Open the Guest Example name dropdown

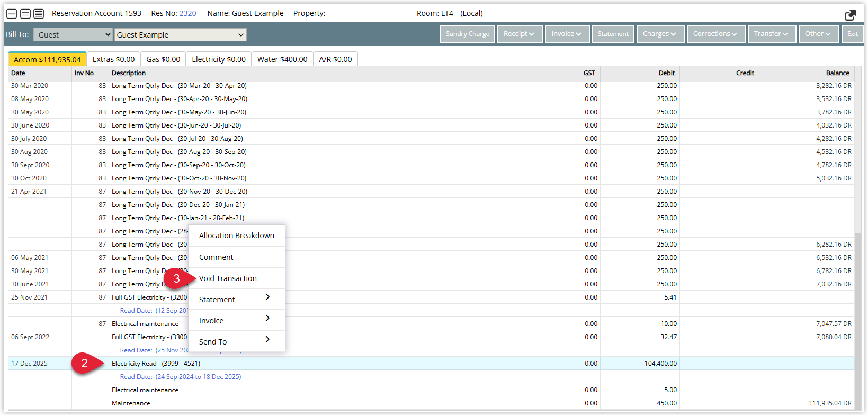pyautogui.click(x=180, y=34)
